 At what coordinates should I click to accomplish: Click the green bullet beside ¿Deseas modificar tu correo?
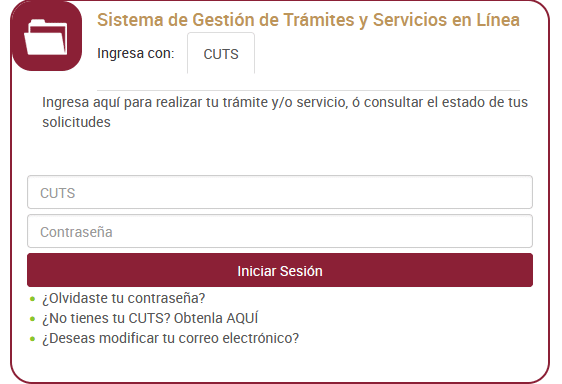(33, 339)
